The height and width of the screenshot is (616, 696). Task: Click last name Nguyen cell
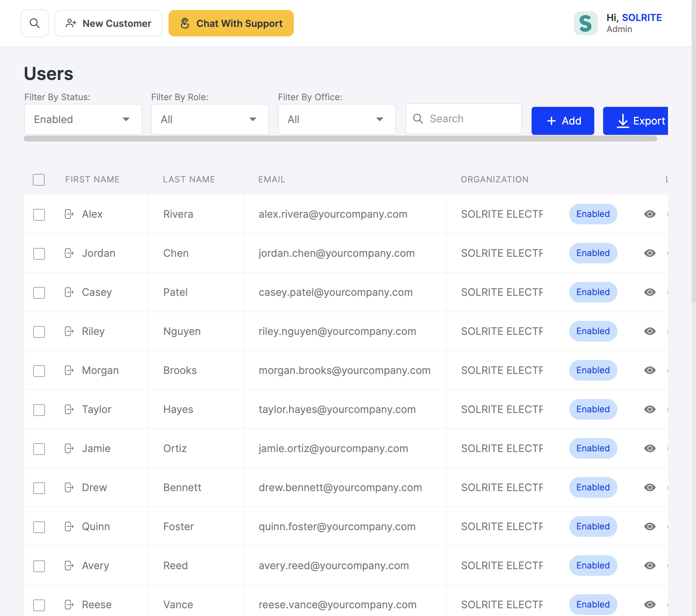click(182, 331)
